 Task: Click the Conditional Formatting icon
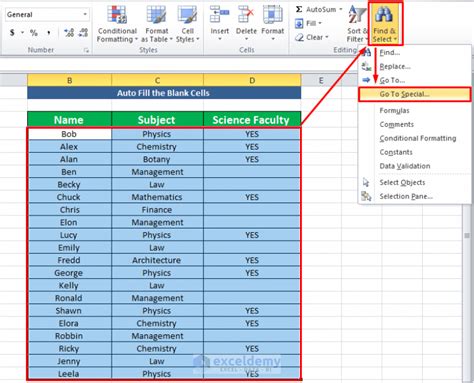click(x=117, y=15)
